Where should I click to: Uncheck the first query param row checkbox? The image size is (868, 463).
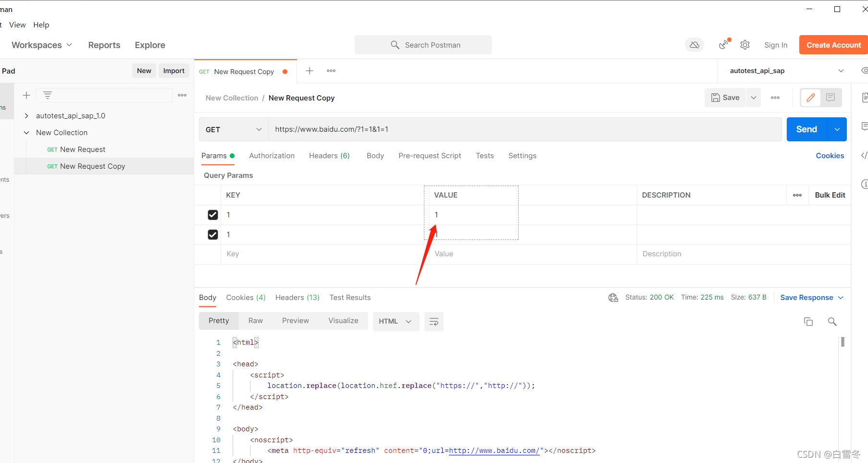click(x=213, y=215)
